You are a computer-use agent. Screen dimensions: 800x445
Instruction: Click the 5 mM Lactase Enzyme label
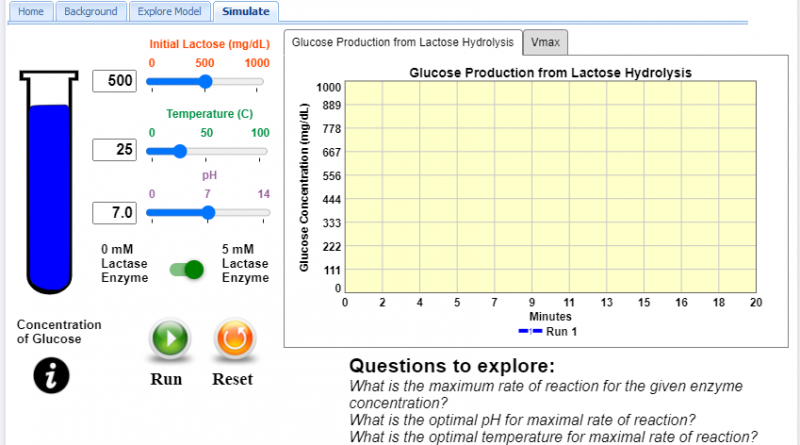245,263
